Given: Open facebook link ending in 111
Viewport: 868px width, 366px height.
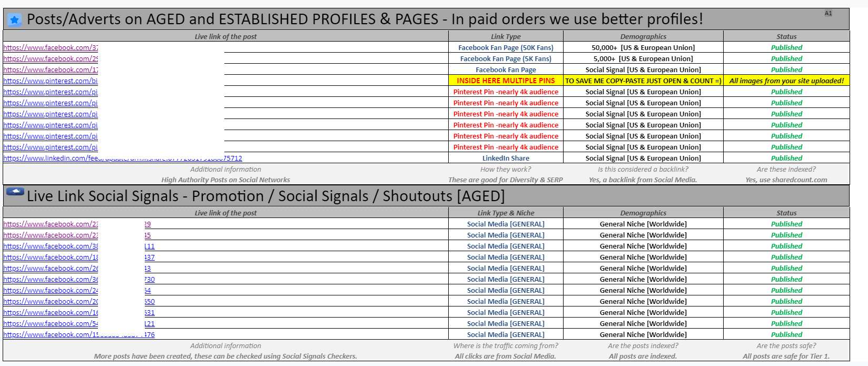Looking at the screenshot, I should coord(79,246).
